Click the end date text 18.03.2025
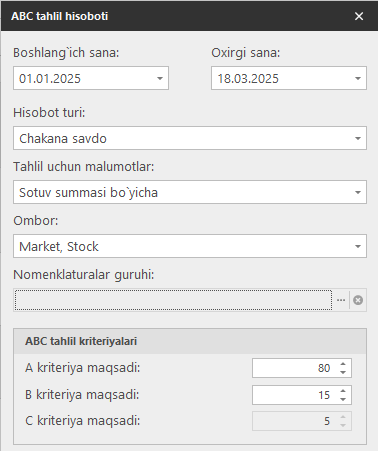This screenshot has width=378, height=451. 248,79
